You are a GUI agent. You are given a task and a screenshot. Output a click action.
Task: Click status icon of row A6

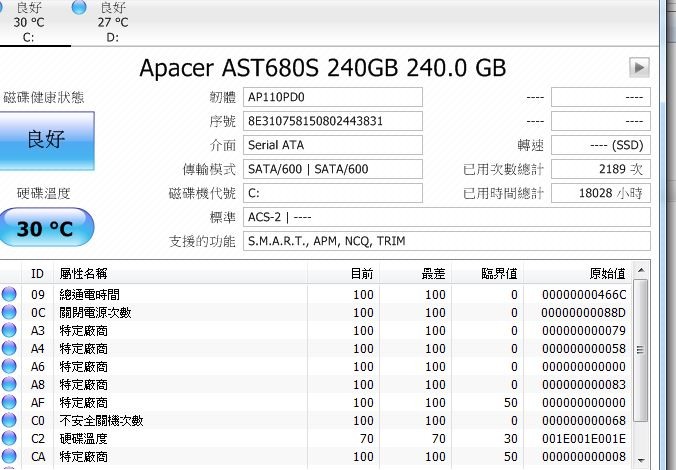click(9, 367)
